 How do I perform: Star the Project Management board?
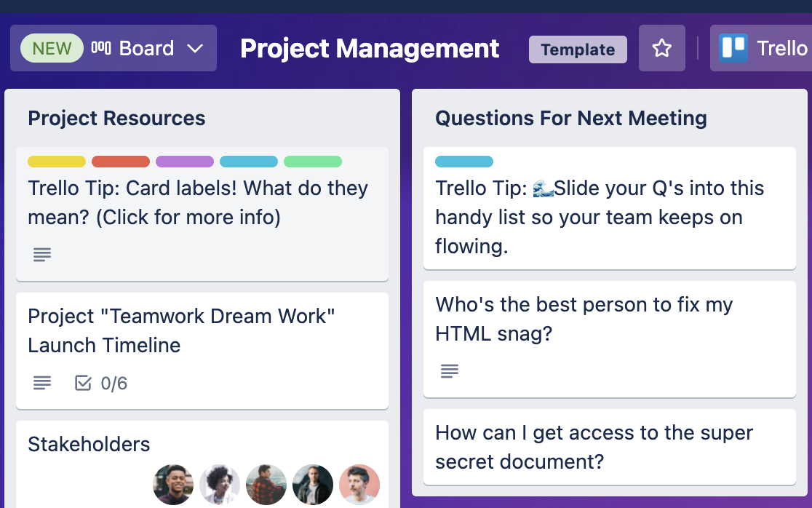point(662,48)
